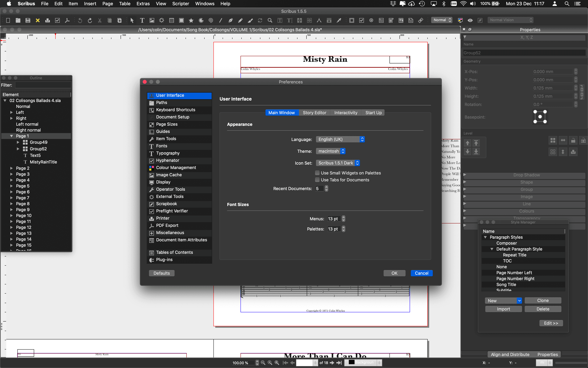Select the arrow Select Item tool
Screen dimensions: 588x368
(x=132, y=20)
